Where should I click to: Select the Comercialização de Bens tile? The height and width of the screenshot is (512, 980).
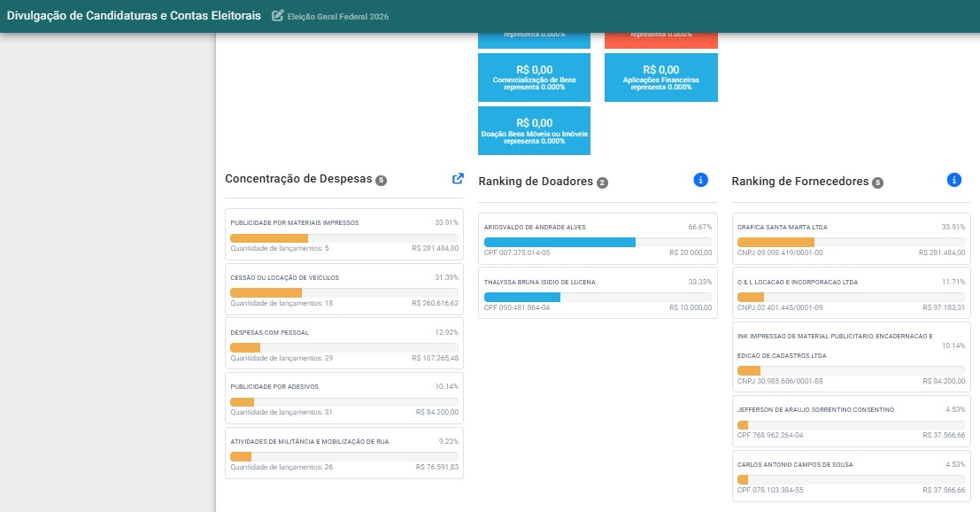pyautogui.click(x=535, y=78)
